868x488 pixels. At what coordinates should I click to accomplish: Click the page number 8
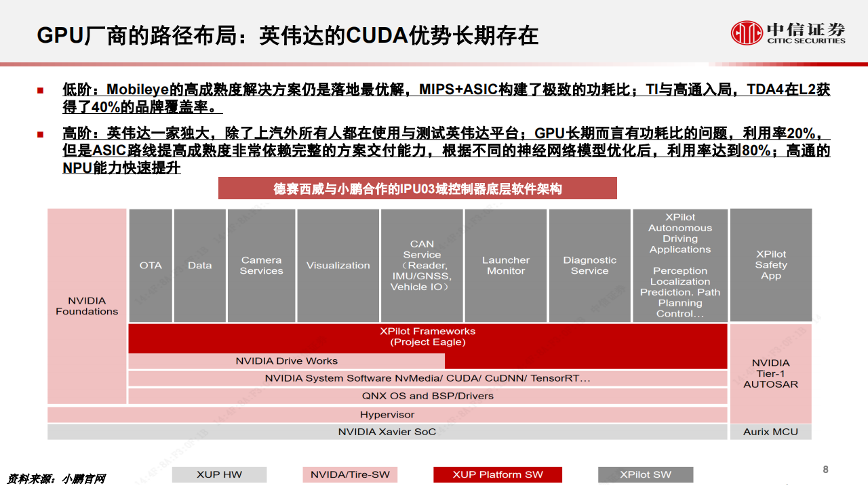825,470
